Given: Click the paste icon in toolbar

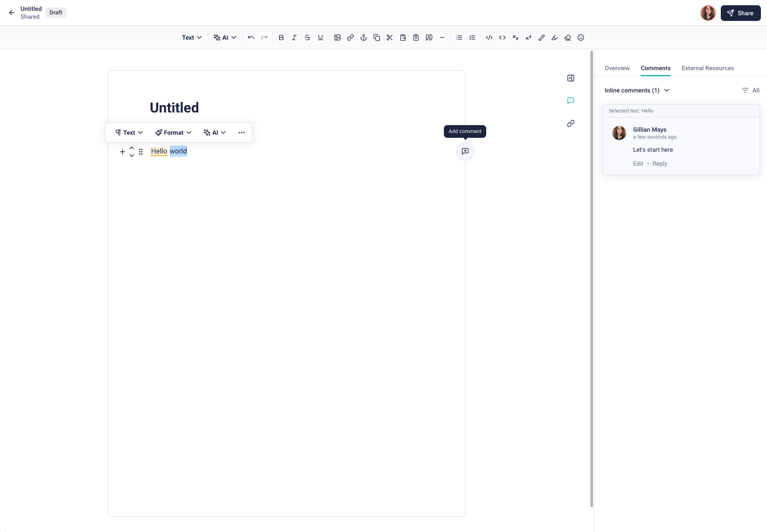Looking at the screenshot, I should pyautogui.click(x=403, y=38).
